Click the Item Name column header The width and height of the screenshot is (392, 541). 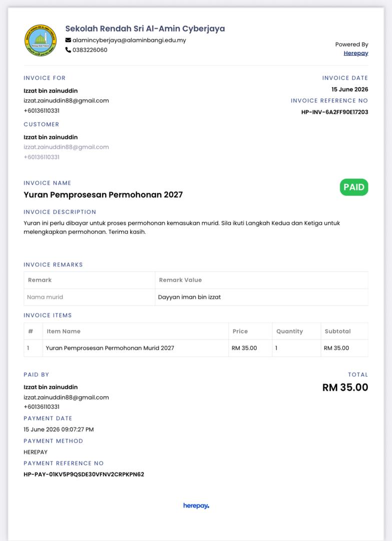(x=64, y=331)
